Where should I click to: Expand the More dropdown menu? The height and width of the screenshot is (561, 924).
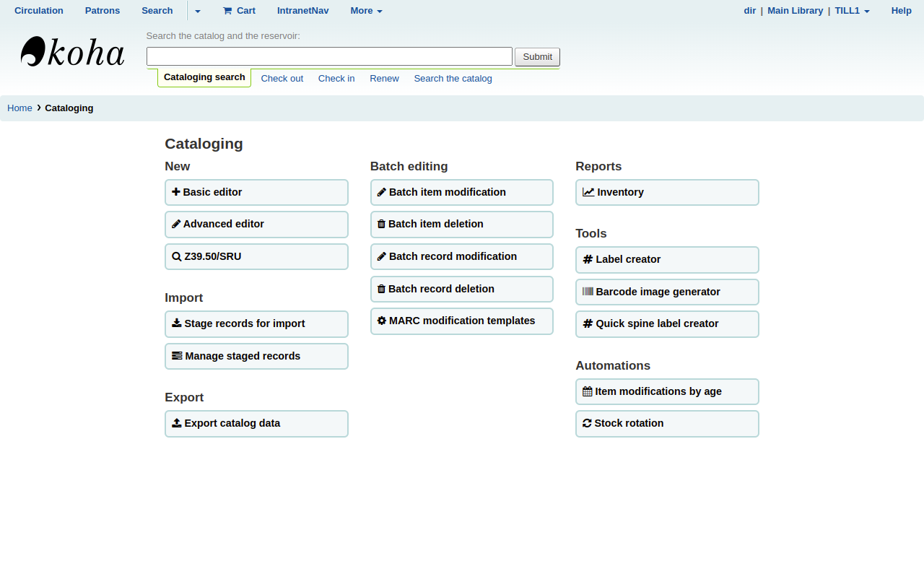[x=366, y=11]
